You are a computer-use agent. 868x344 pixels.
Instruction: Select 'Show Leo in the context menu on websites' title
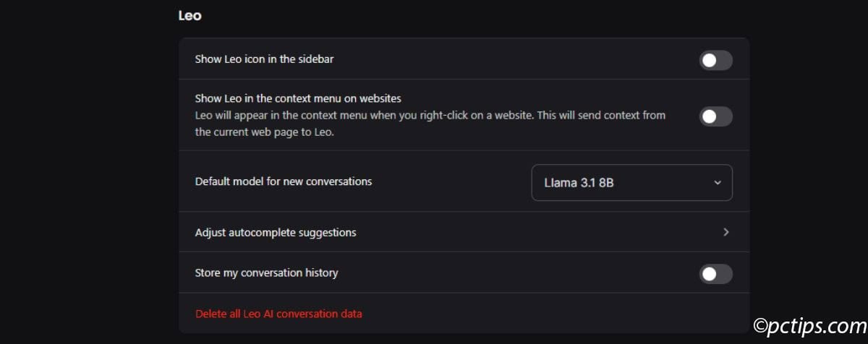(298, 98)
